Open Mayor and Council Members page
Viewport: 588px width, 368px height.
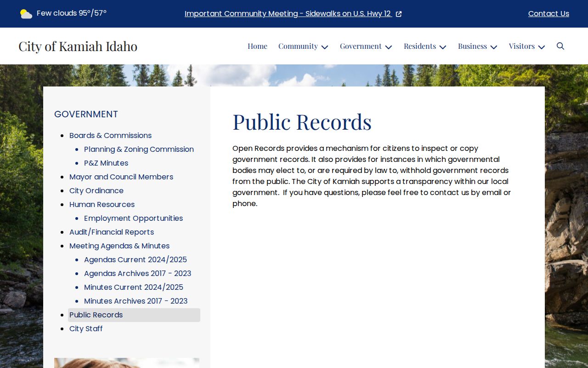121,177
